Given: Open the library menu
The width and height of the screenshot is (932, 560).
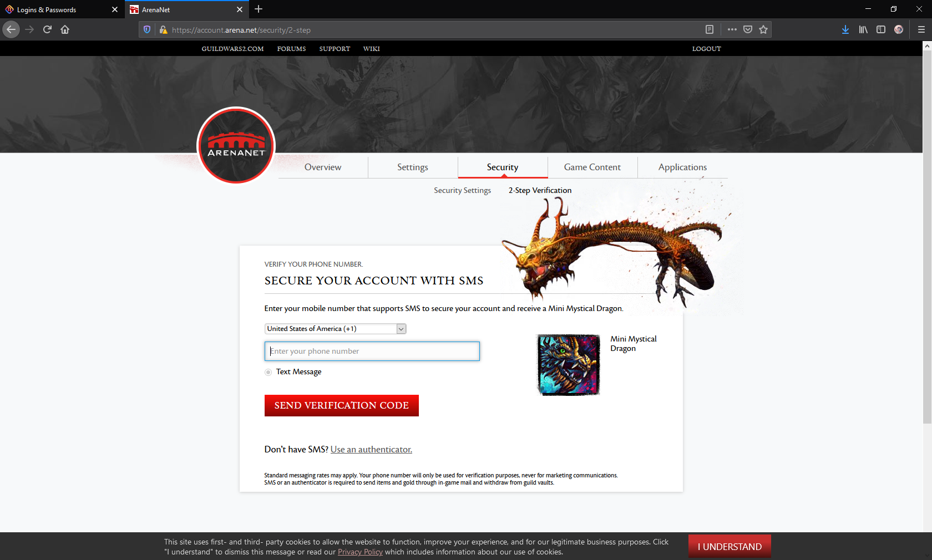Looking at the screenshot, I should coord(863,29).
